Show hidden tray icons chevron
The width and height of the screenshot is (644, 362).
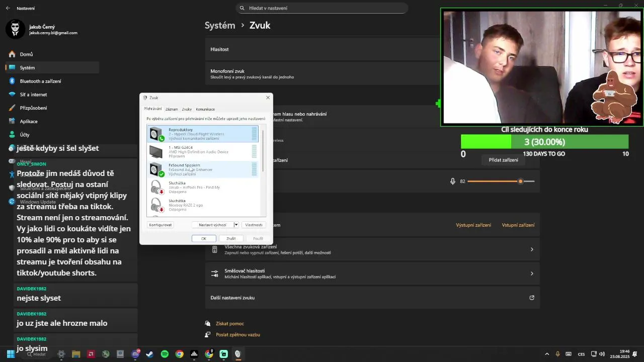coord(547,354)
